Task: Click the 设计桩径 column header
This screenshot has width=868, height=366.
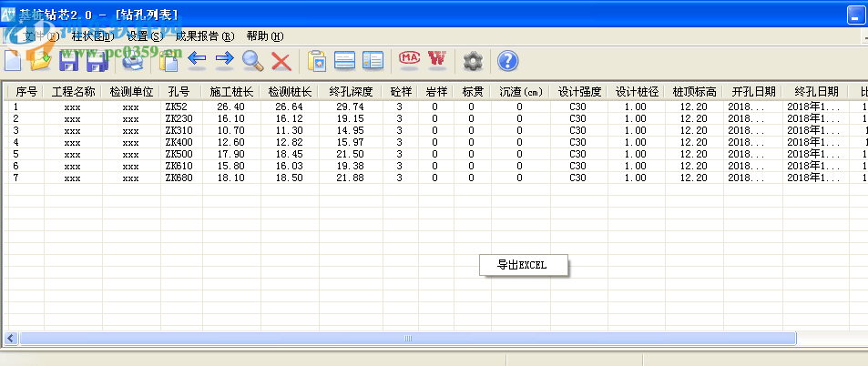Action: pos(637,92)
